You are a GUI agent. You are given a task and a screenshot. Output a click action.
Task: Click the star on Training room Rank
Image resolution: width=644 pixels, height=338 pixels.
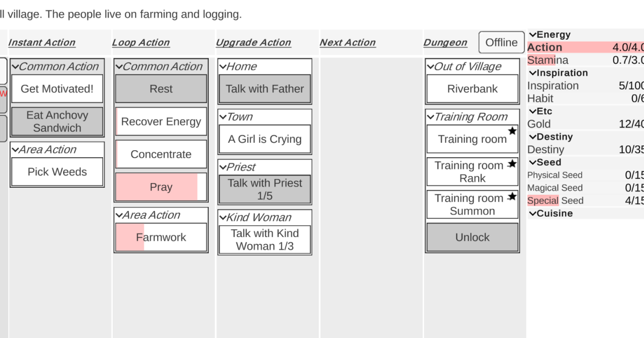click(x=512, y=164)
